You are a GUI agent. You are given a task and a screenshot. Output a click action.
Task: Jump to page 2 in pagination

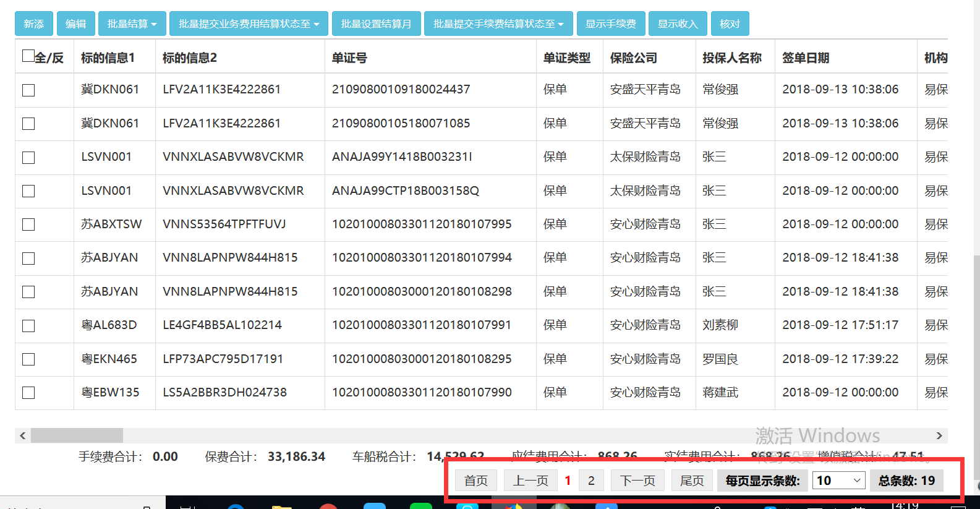tap(591, 481)
